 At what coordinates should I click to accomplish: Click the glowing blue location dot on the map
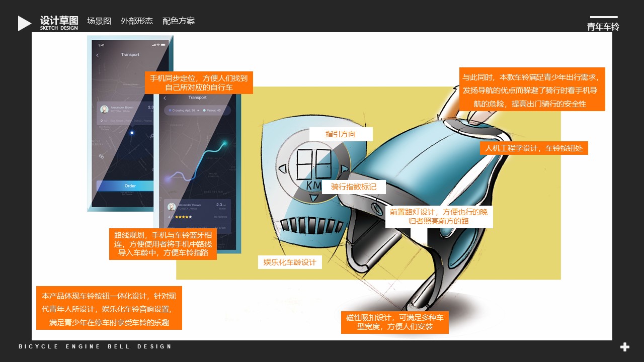pos(132,132)
